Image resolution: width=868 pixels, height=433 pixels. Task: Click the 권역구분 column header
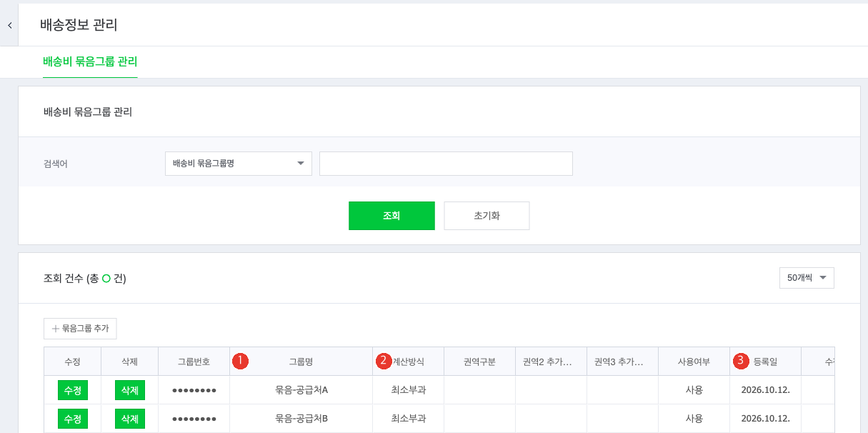(x=479, y=362)
